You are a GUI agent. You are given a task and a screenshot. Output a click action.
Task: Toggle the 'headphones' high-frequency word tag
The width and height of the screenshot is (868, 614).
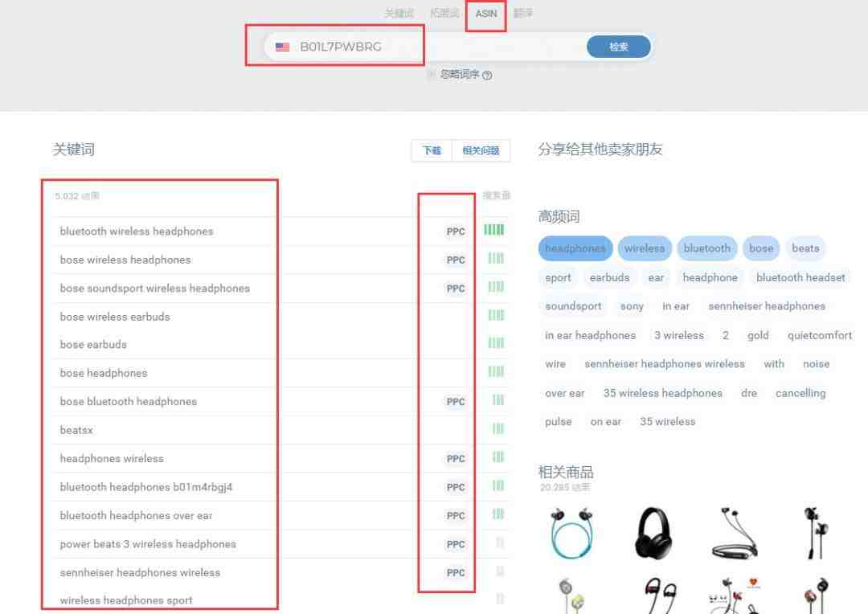(x=575, y=248)
